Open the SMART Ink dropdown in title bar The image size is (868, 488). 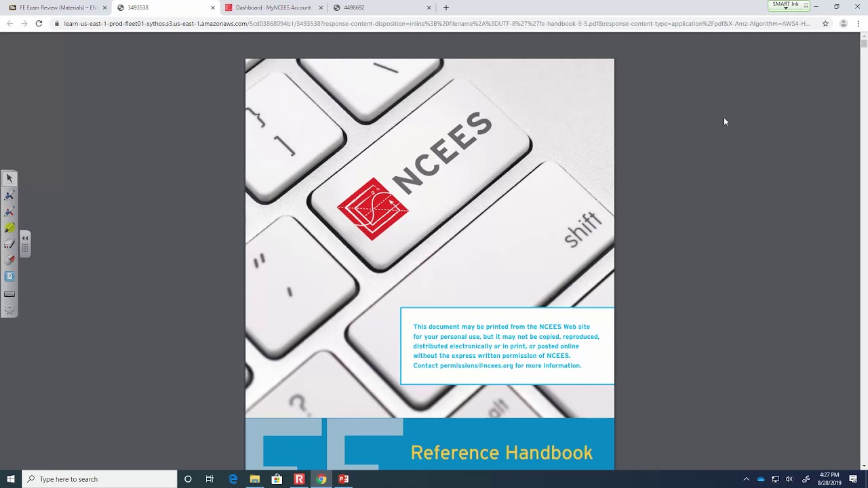pos(789,5)
